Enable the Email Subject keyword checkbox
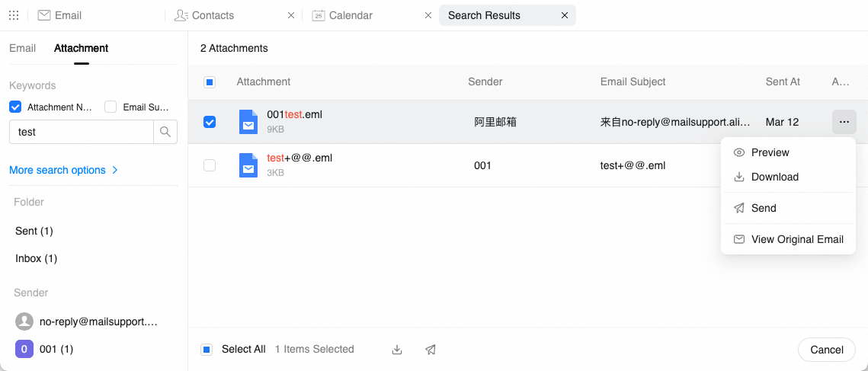This screenshot has width=868, height=371. 111,107
